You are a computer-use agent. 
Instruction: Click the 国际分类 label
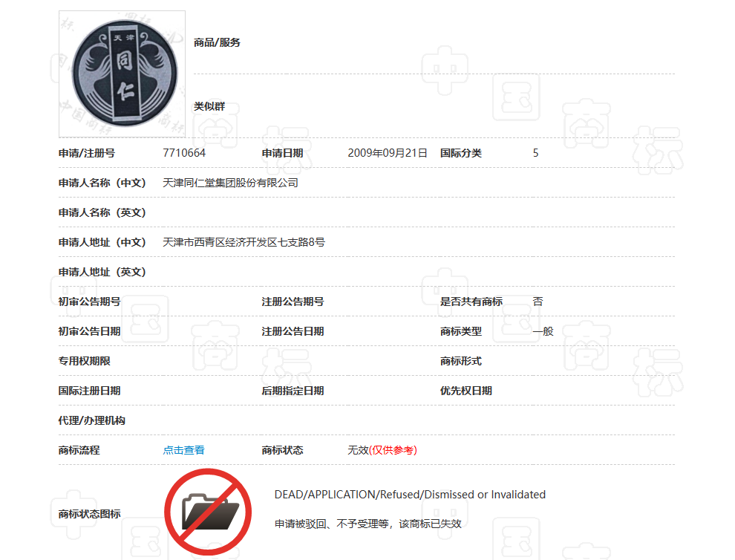(461, 153)
